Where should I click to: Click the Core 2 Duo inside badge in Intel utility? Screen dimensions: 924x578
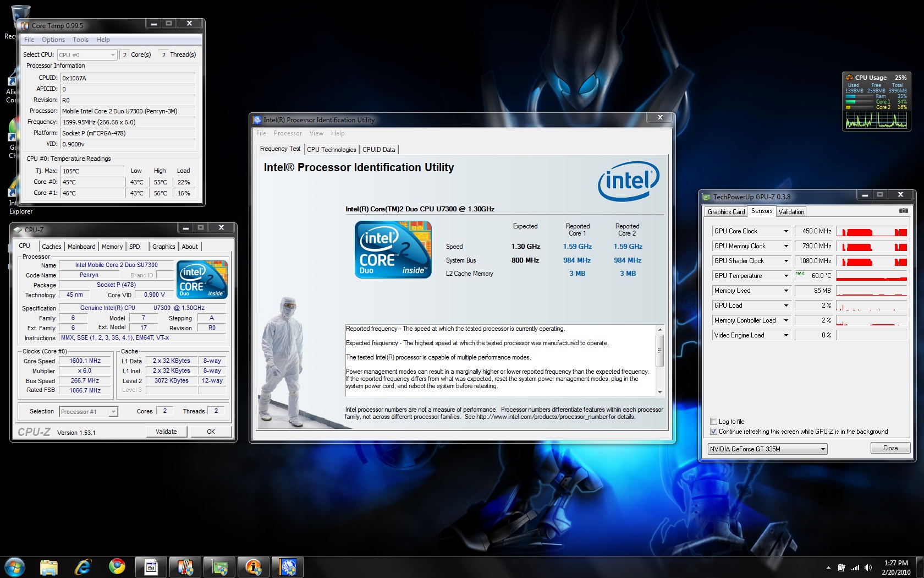[x=393, y=249]
